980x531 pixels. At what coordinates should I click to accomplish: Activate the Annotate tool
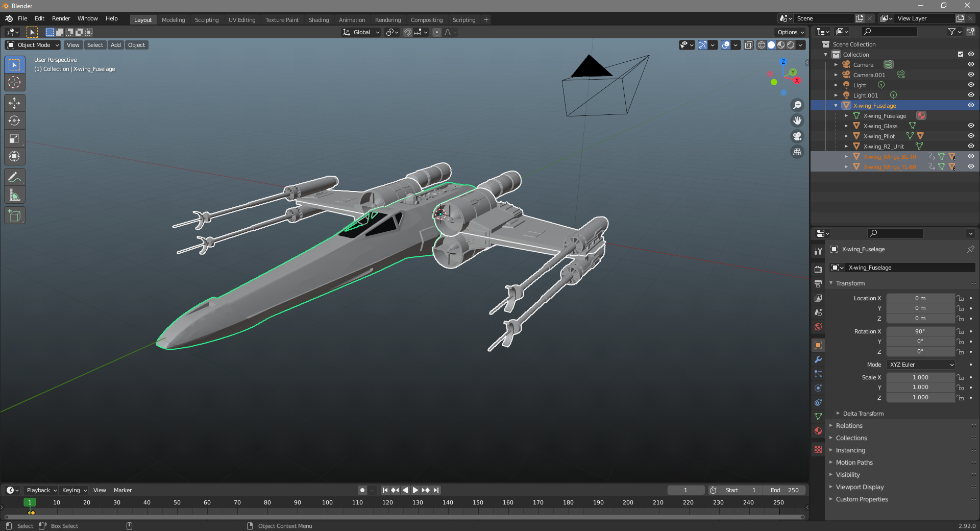(x=14, y=177)
